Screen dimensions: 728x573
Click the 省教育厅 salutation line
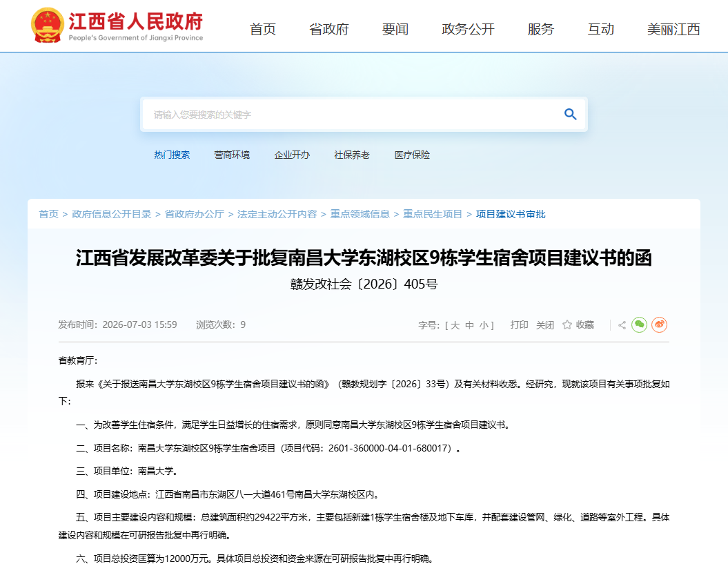click(78, 360)
